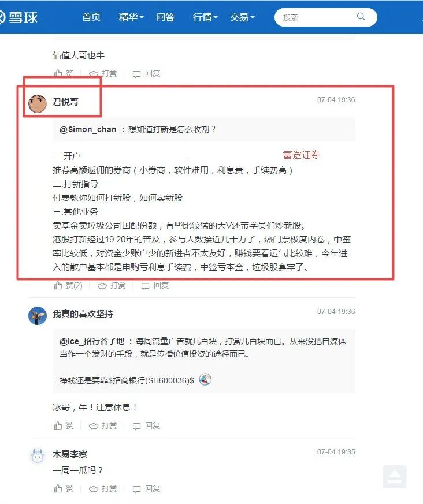Click the search magnifier icon
The width and height of the screenshot is (423, 504).
point(361,17)
